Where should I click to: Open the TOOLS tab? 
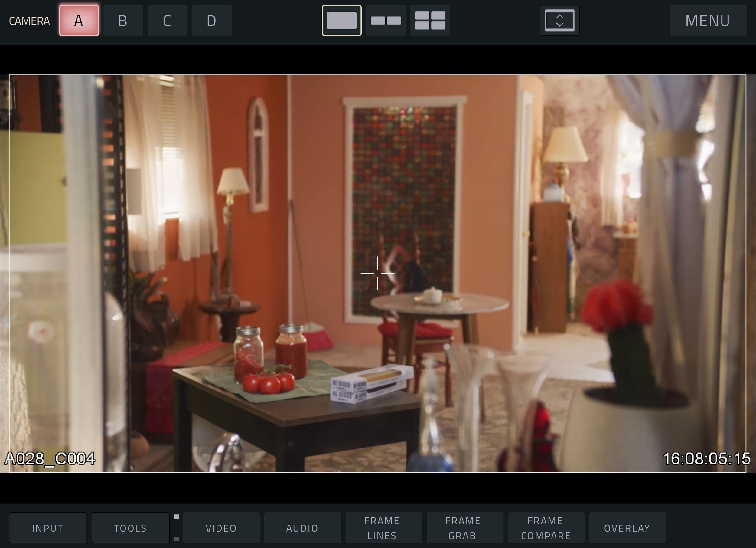coord(130,528)
